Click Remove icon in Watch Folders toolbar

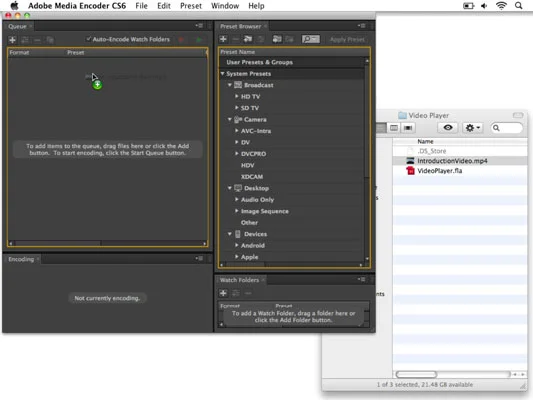(248, 293)
